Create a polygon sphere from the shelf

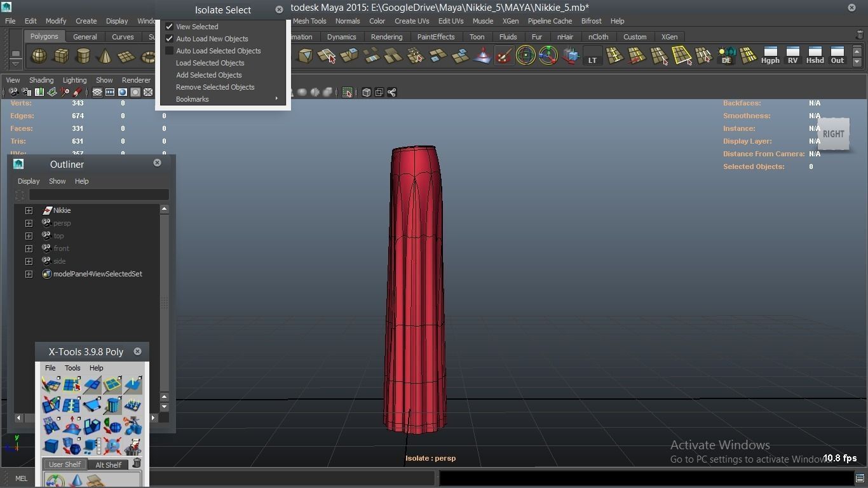39,57
